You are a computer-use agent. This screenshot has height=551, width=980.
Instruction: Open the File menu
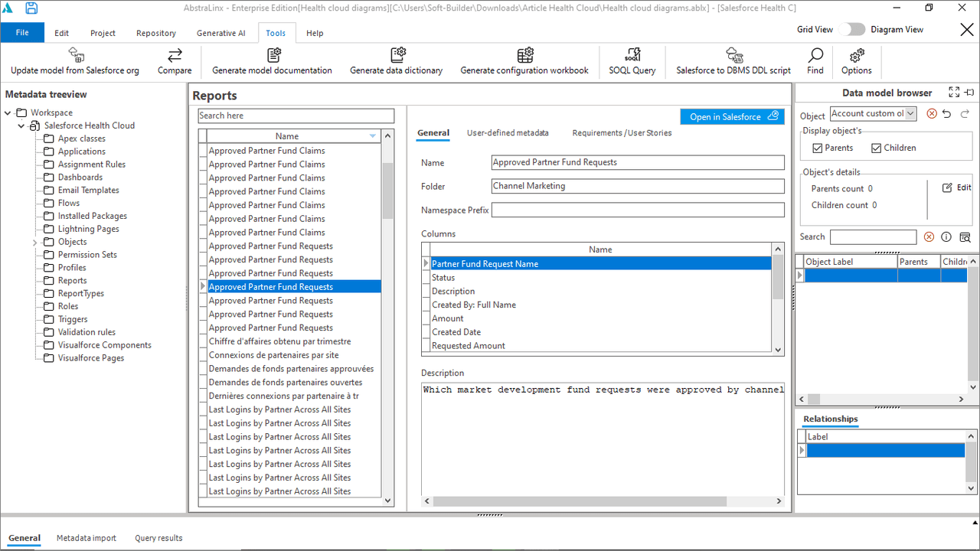[22, 33]
